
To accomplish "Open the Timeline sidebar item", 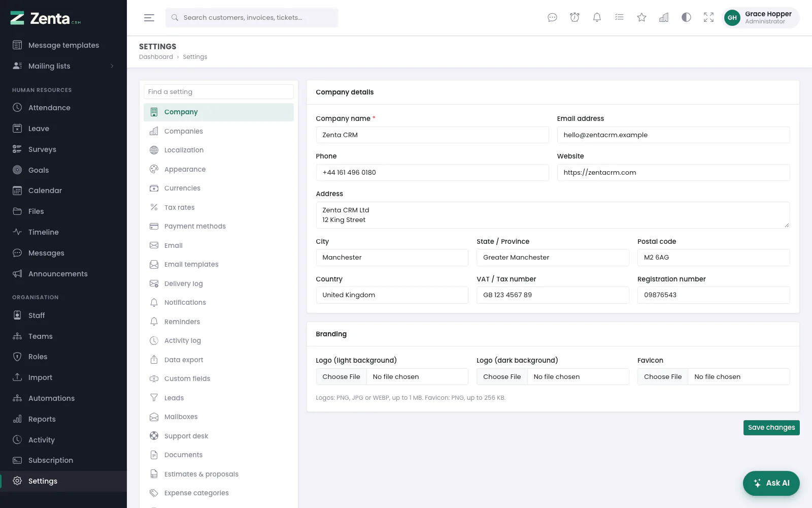I will [x=63, y=232].
